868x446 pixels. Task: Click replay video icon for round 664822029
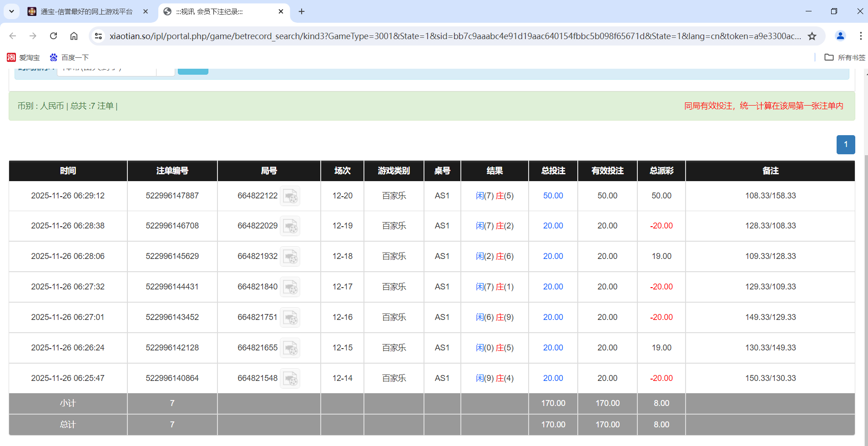tap(290, 226)
